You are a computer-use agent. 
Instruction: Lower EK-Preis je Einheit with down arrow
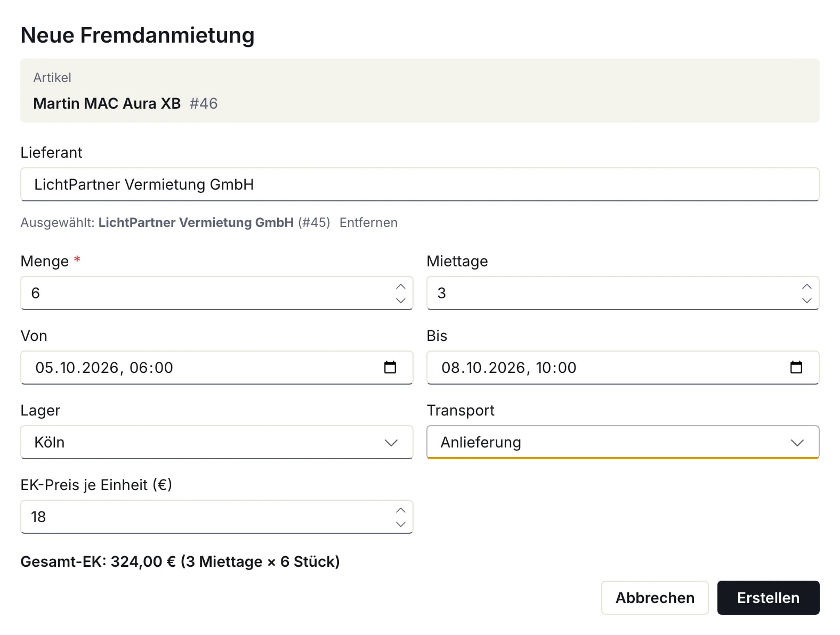[x=401, y=524]
